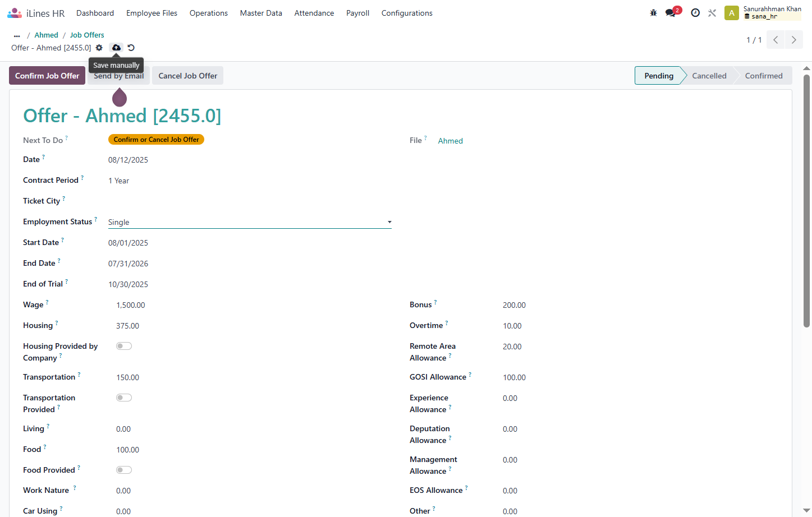
Task: Open Employment Status dropdown
Action: pyautogui.click(x=250, y=222)
